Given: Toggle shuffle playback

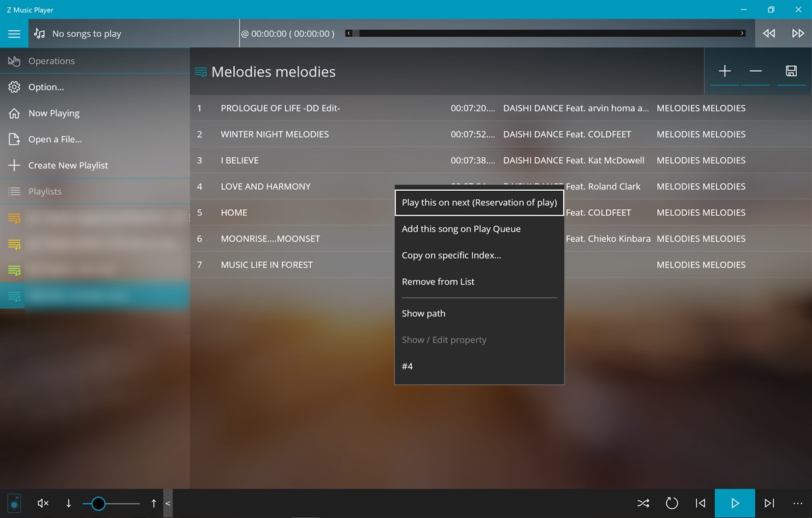Looking at the screenshot, I should [x=643, y=503].
